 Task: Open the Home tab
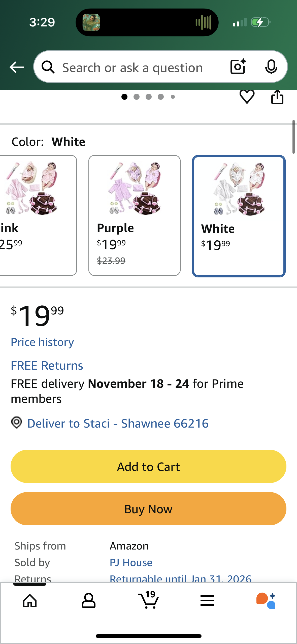tap(30, 601)
